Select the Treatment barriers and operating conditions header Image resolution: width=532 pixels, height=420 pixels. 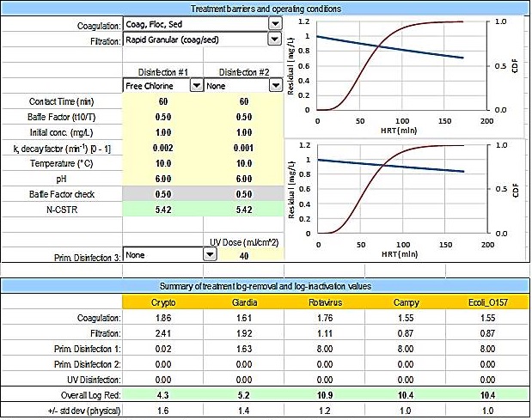click(265, 9)
